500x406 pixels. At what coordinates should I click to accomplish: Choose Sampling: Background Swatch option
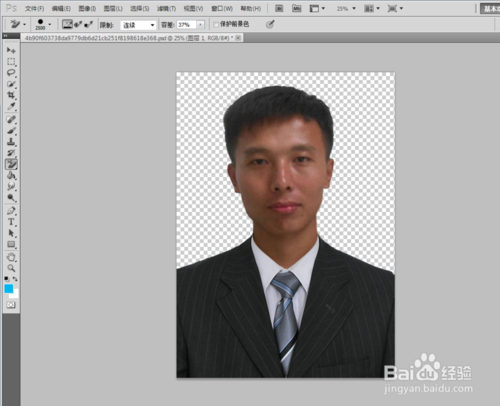coord(88,24)
